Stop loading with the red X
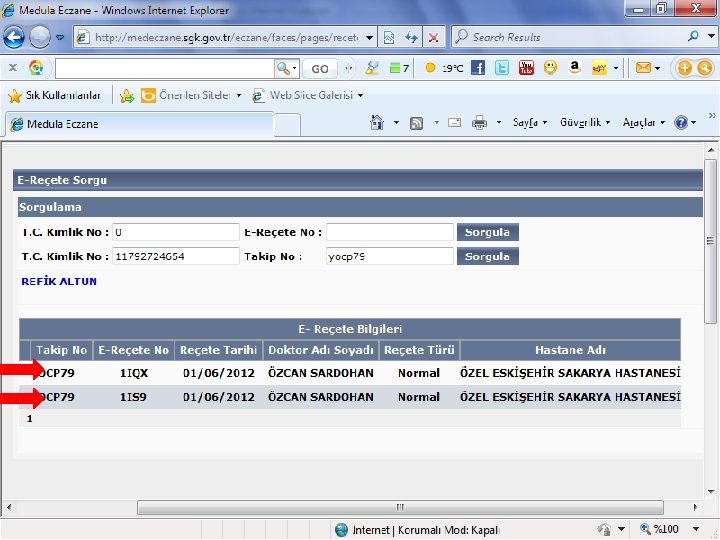 point(433,38)
